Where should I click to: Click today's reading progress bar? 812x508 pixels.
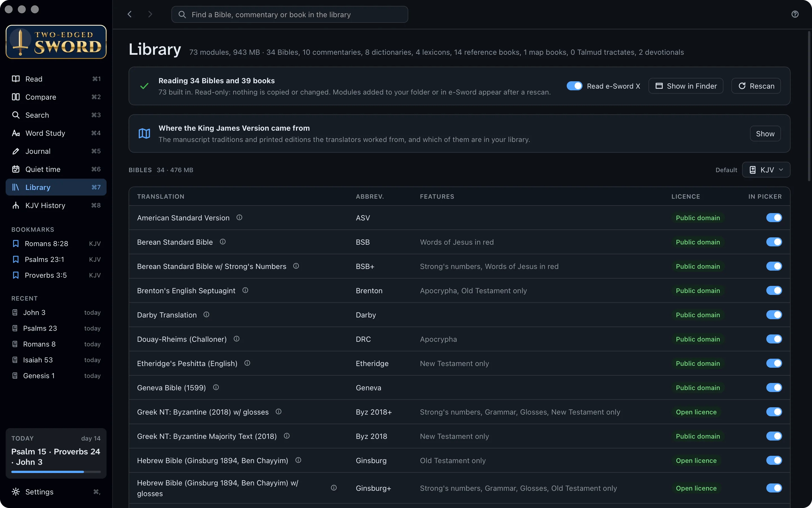(56, 472)
